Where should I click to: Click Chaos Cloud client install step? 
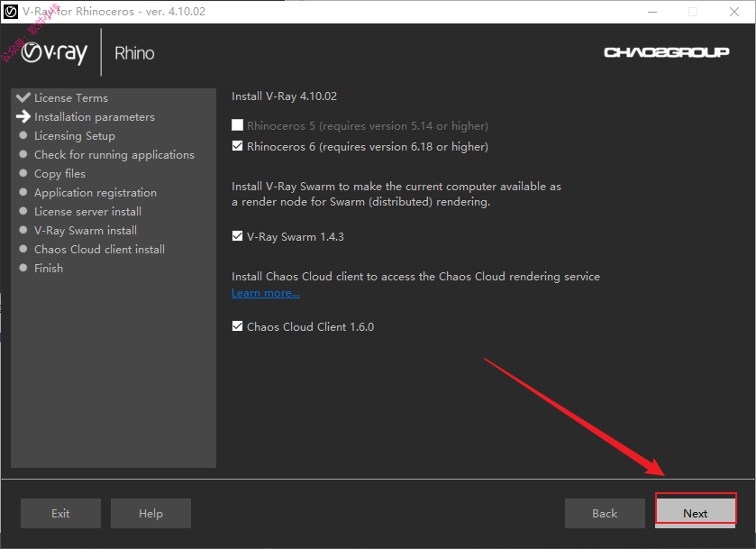(x=99, y=249)
